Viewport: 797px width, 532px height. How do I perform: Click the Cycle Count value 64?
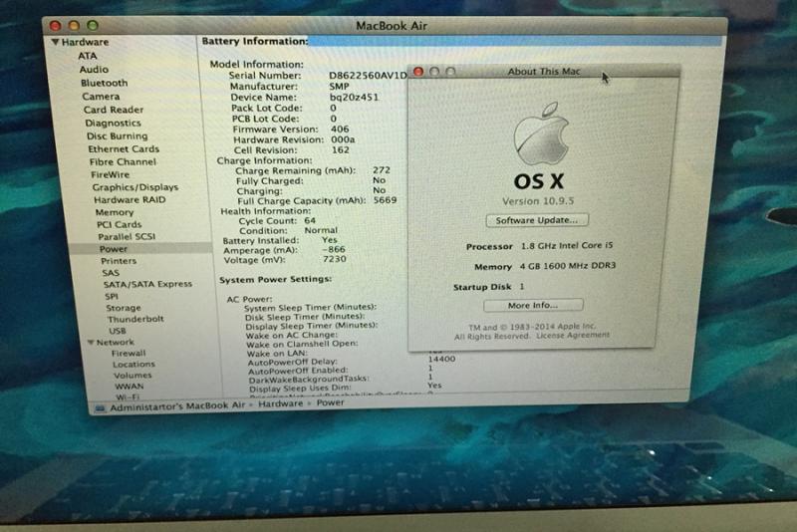pyautogui.click(x=310, y=220)
